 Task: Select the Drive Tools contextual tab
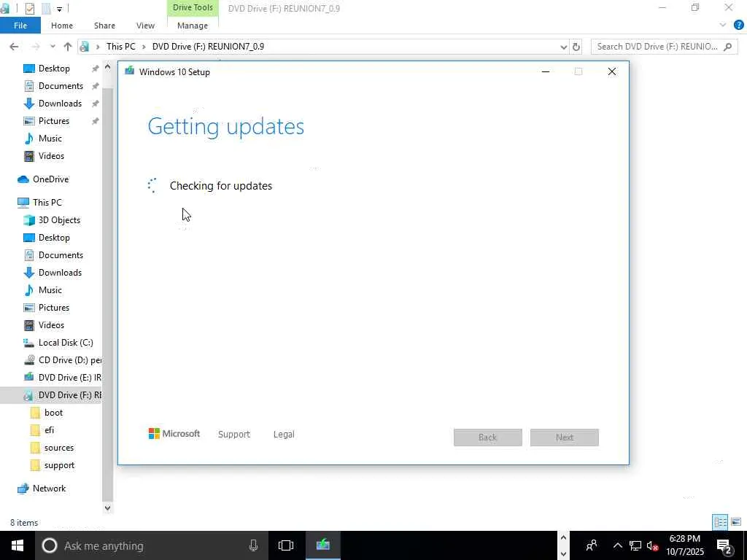click(193, 7)
